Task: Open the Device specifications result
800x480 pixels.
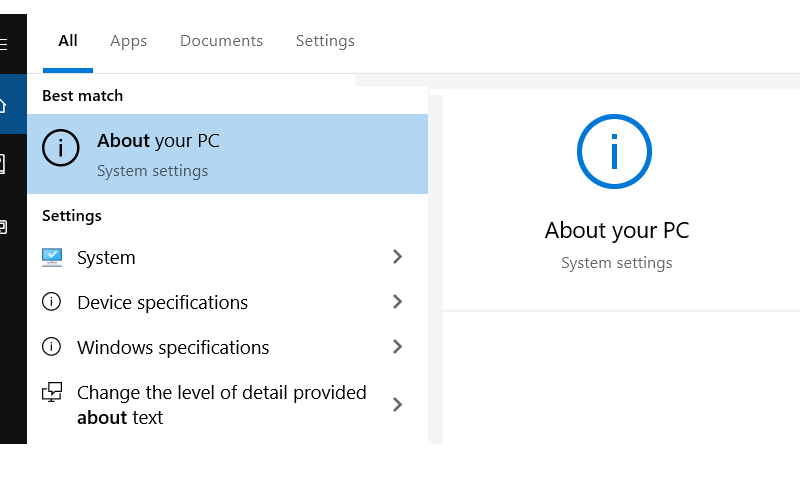Action: [228, 302]
